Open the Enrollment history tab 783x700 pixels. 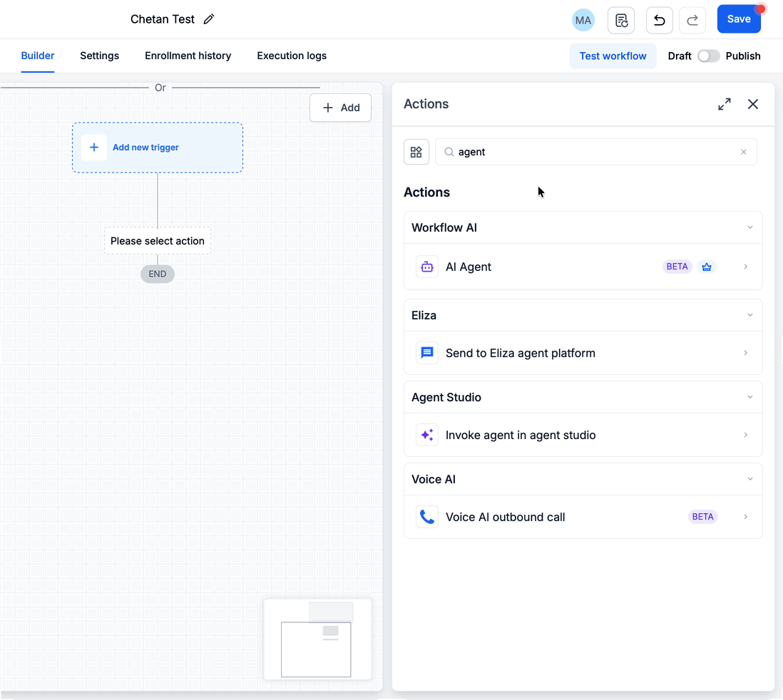click(188, 56)
